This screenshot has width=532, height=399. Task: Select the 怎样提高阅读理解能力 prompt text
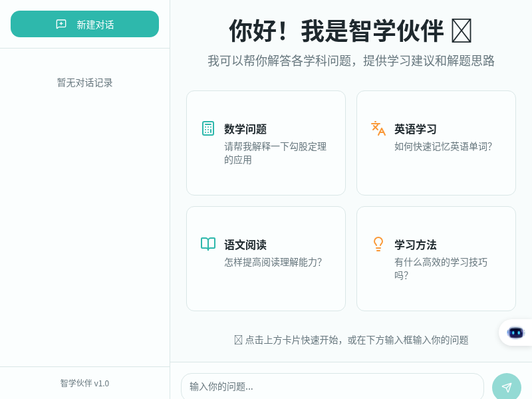coord(273,262)
